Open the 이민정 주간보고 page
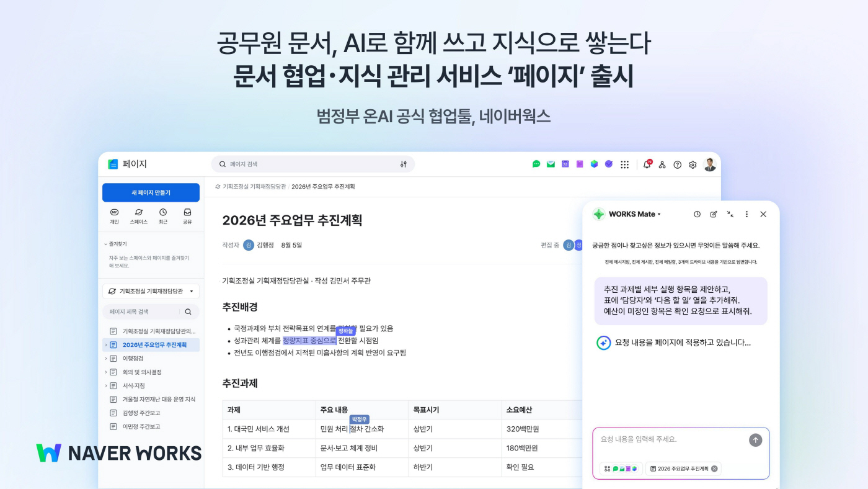This screenshot has width=868, height=489. click(141, 427)
